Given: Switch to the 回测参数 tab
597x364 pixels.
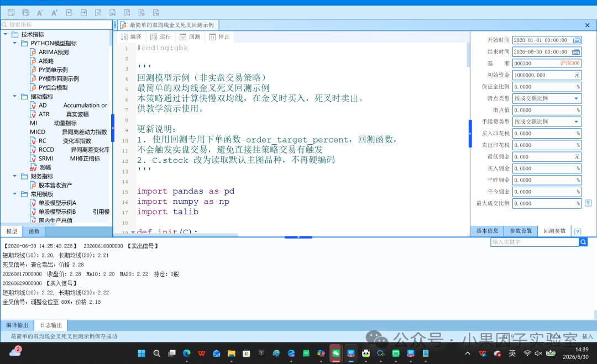Looking at the screenshot, I should pyautogui.click(x=554, y=231).
